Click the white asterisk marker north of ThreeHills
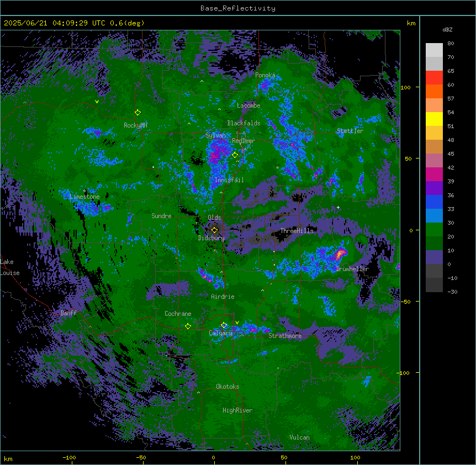Image resolution: width=476 pixels, height=465 pixels. (277, 167)
